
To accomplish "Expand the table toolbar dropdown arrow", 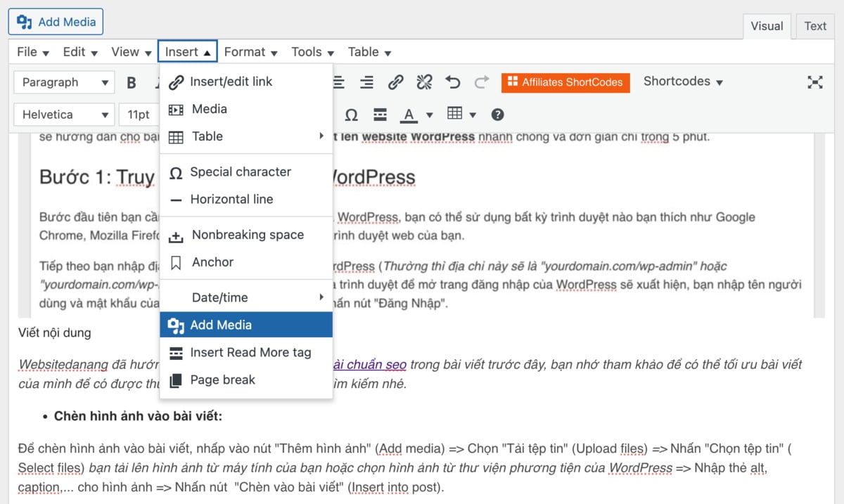I will (473, 115).
